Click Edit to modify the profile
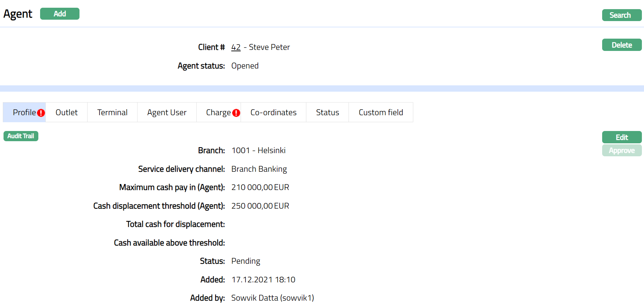The height and width of the screenshot is (308, 644). click(621, 137)
